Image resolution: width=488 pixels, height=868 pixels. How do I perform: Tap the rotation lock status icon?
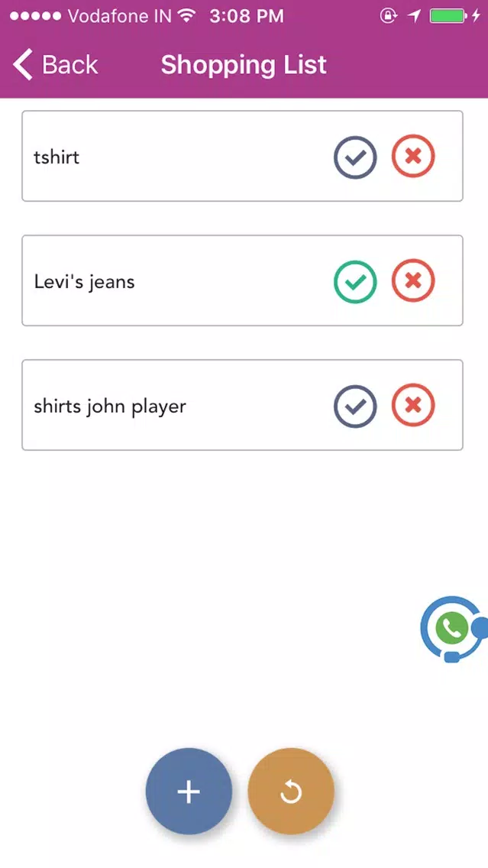point(389,16)
